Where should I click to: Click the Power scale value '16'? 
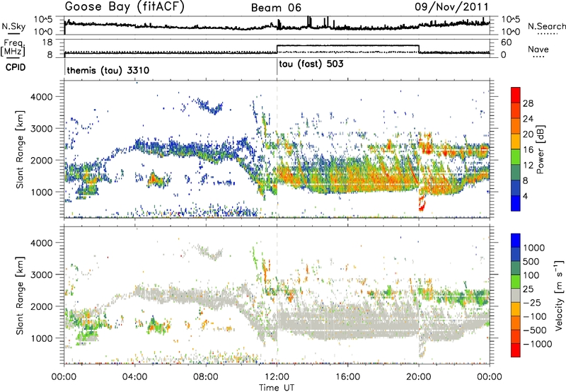pyautogui.click(x=528, y=150)
